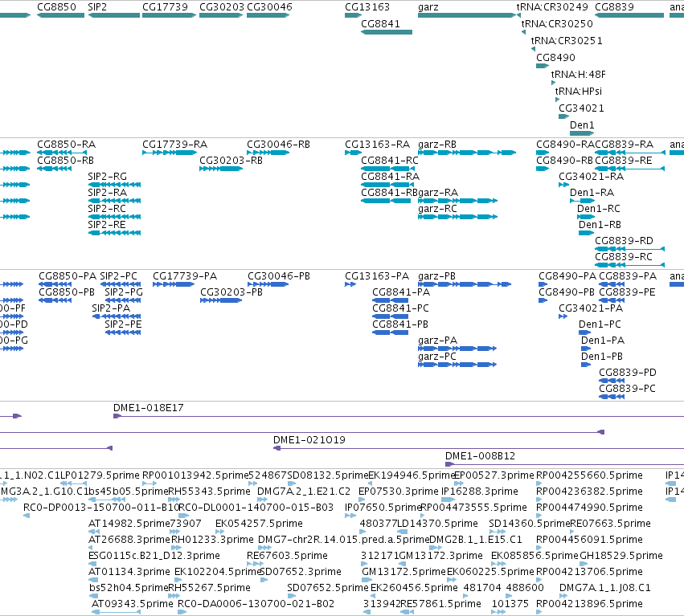Select the tRNA:CR30251 label
The width and height of the screenshot is (684, 616).
tap(567, 40)
